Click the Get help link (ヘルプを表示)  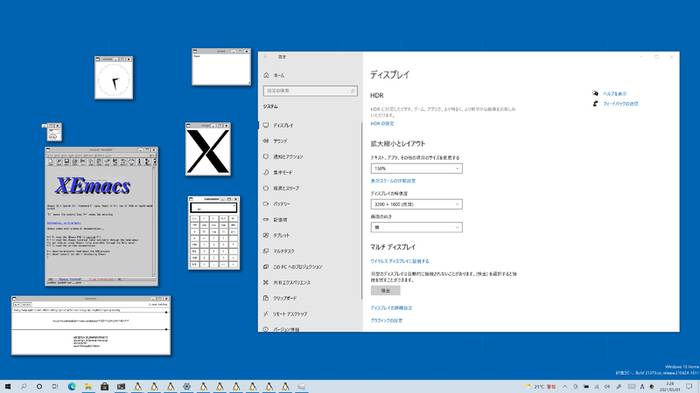coord(615,94)
